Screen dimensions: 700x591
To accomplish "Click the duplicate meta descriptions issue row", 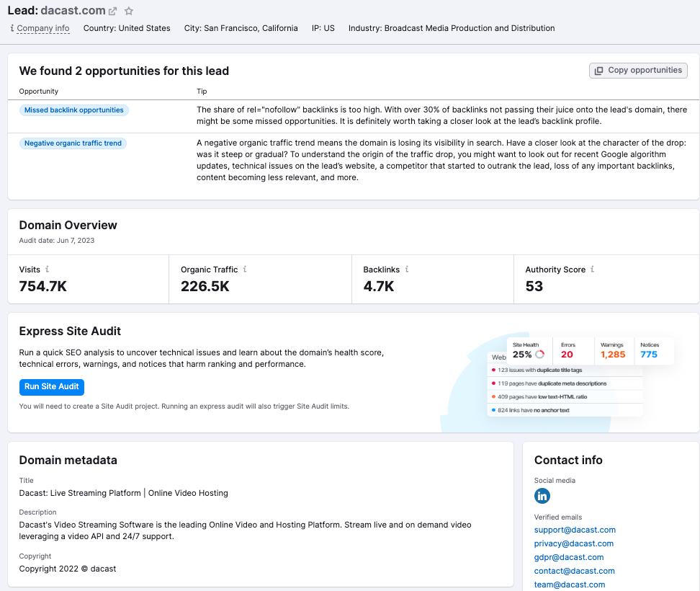I will pyautogui.click(x=565, y=383).
